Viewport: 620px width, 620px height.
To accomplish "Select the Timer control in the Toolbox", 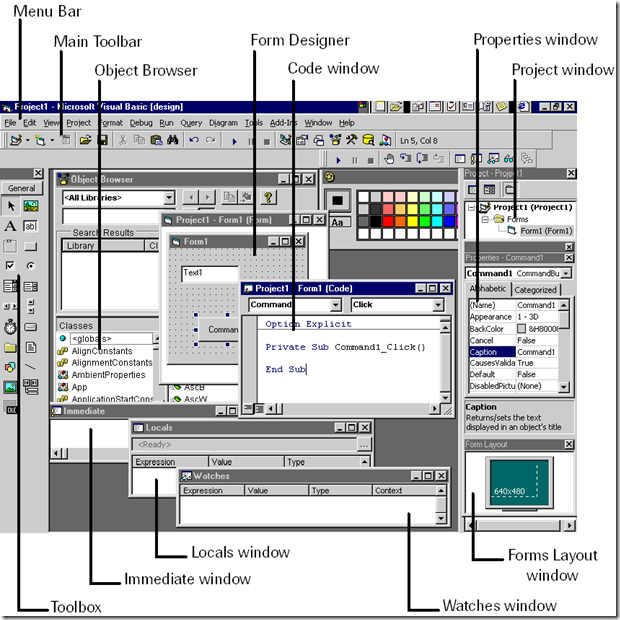I will (x=11, y=327).
